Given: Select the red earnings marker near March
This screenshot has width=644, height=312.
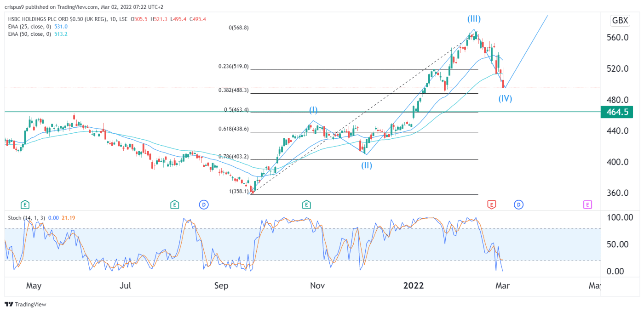Looking at the screenshot, I should pyautogui.click(x=491, y=204).
